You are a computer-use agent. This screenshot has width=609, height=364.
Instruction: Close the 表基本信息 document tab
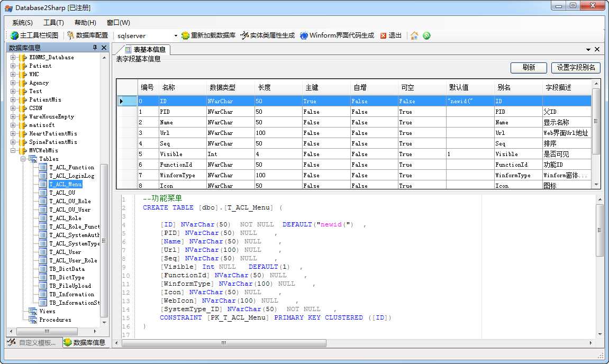[x=597, y=49]
